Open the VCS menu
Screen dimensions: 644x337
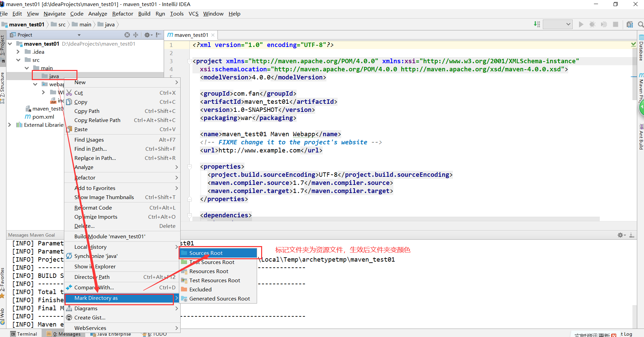[x=193, y=14]
